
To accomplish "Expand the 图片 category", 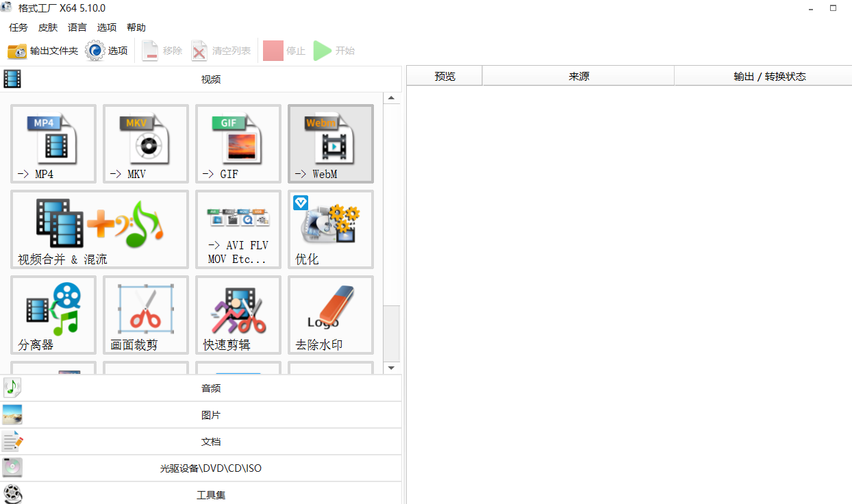I will [x=201, y=415].
